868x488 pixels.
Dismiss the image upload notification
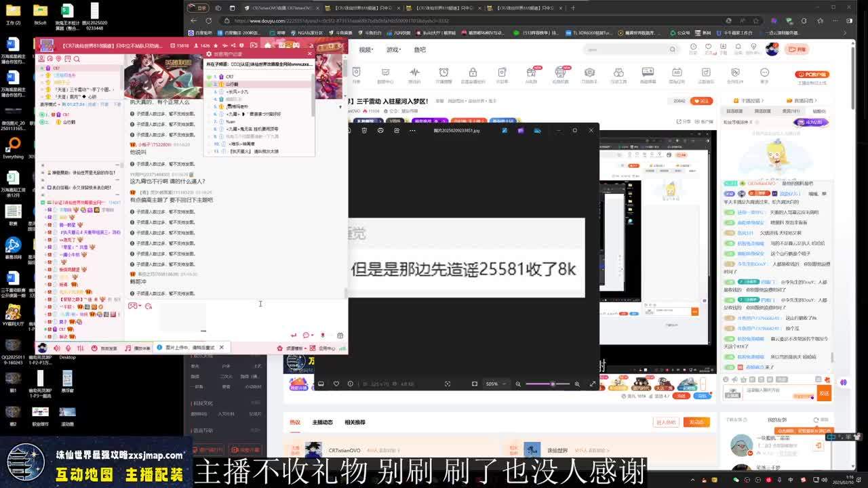click(221, 347)
